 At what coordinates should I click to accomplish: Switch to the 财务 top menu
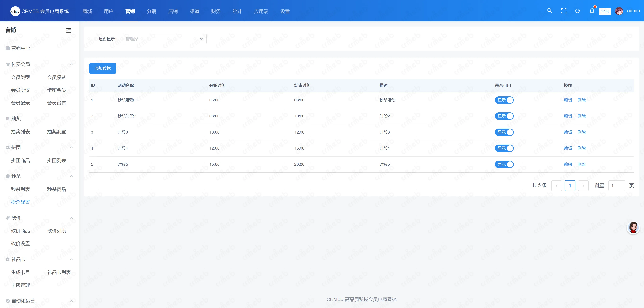click(216, 11)
